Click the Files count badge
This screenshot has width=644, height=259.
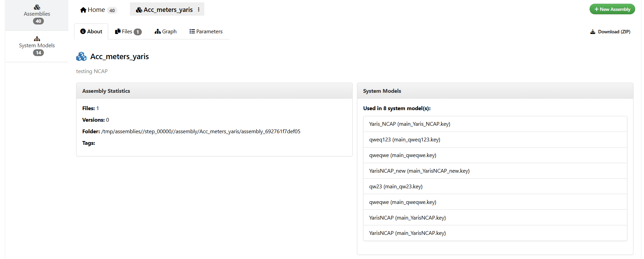tap(137, 32)
